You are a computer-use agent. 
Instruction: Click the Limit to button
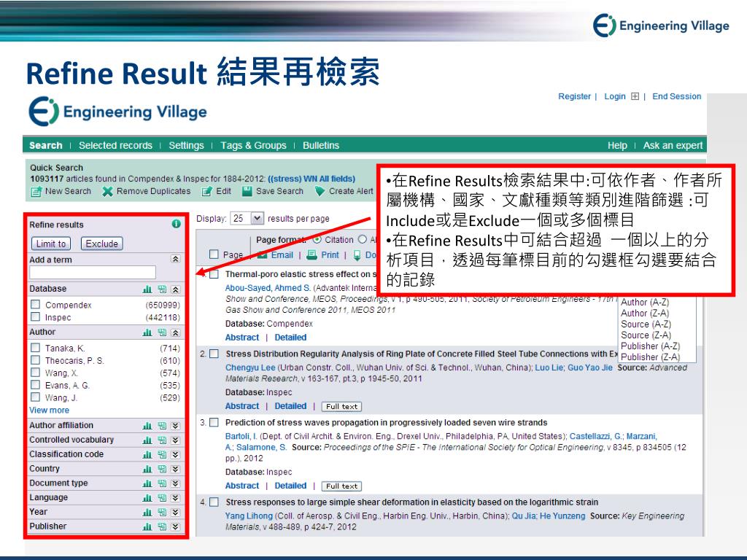(x=51, y=244)
